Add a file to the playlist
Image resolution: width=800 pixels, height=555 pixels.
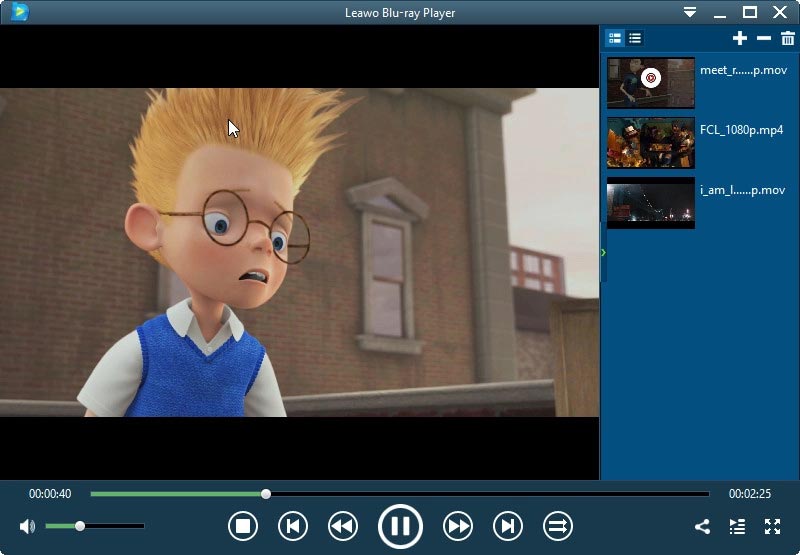click(x=739, y=38)
